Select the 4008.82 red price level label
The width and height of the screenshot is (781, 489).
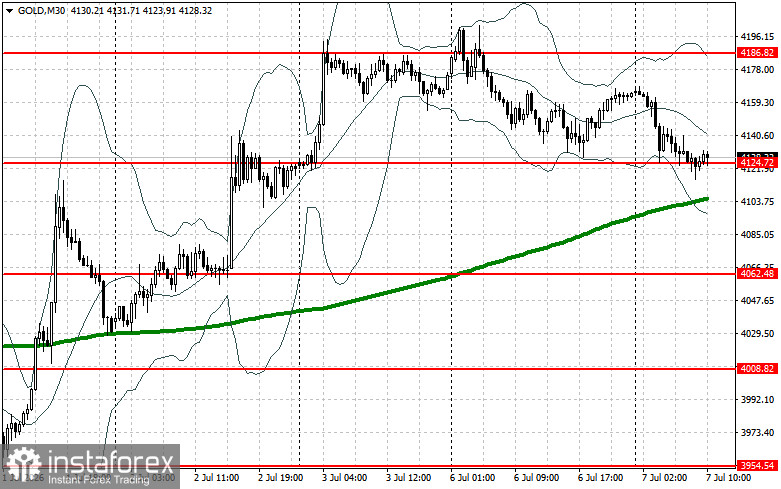pyautogui.click(x=757, y=369)
